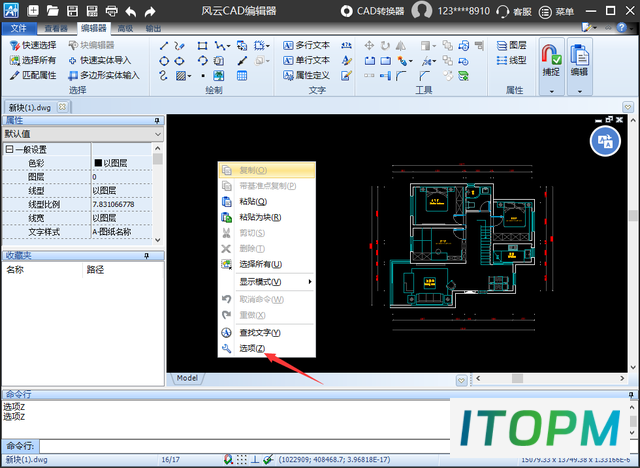This screenshot has height=468, width=640.
Task: Open CAD Converter from title bar
Action: (372, 11)
